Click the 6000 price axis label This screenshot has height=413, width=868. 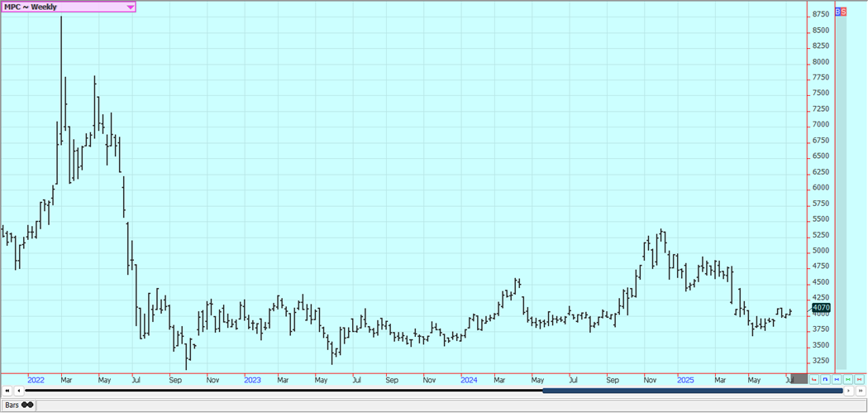(821, 188)
